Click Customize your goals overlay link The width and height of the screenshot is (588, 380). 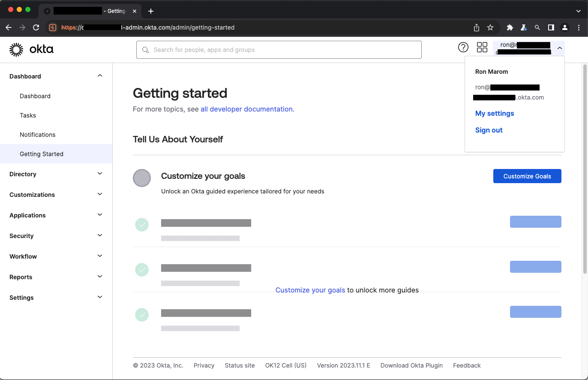(310, 290)
